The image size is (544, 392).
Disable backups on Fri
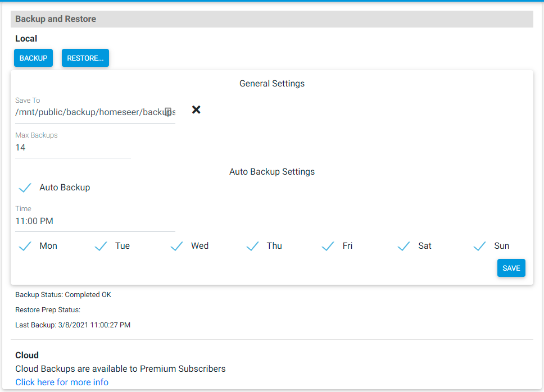(328, 246)
